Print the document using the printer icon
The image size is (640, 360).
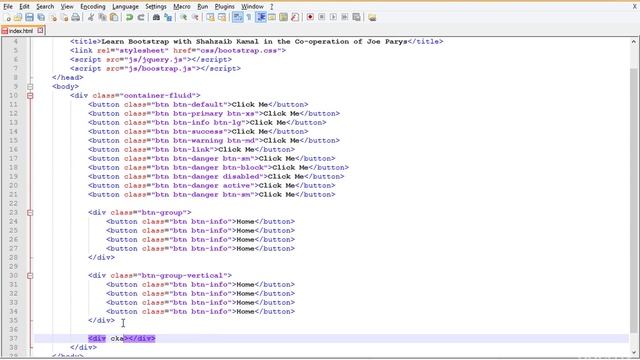(76, 17)
